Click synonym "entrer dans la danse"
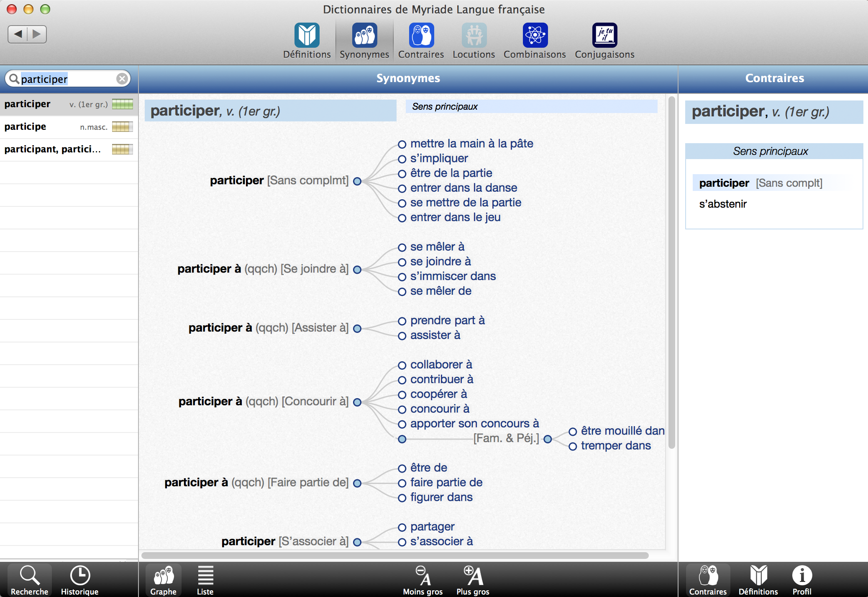Image resolution: width=868 pixels, height=597 pixels. tap(464, 188)
